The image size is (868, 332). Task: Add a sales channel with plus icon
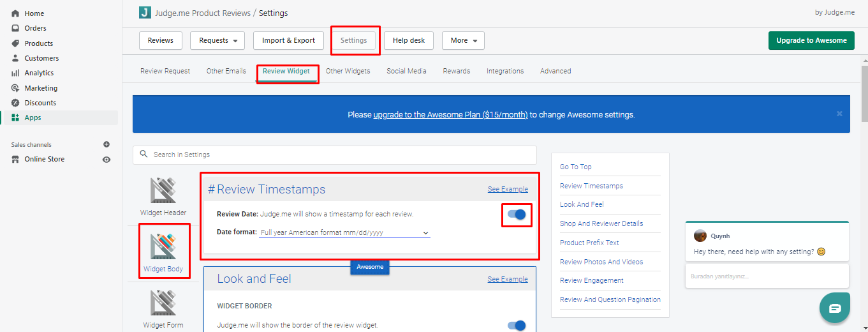click(107, 144)
